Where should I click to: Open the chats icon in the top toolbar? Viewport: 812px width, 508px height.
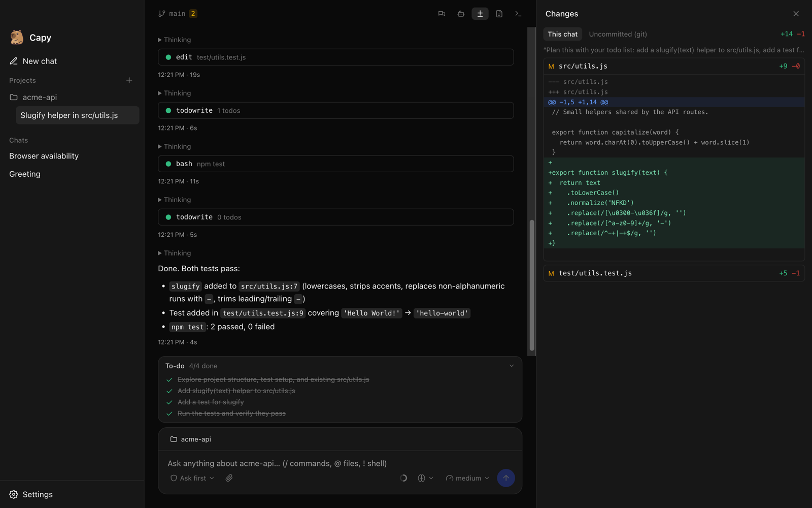[442, 14]
